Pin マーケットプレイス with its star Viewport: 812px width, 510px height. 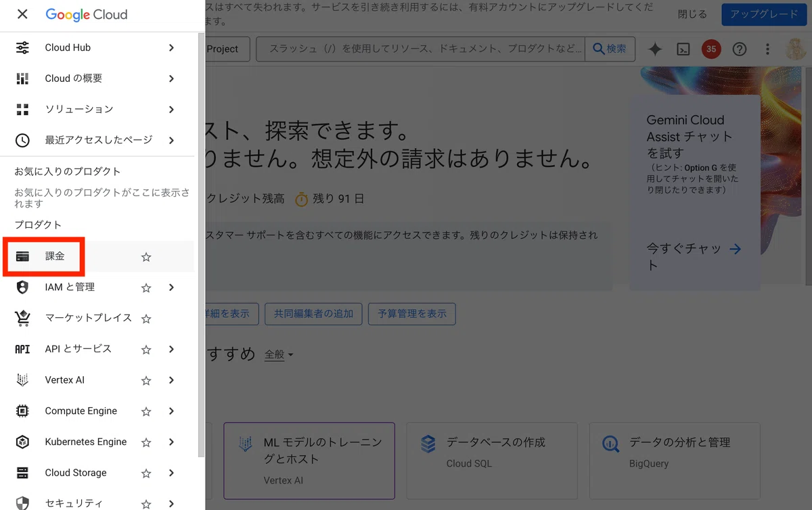(x=146, y=319)
